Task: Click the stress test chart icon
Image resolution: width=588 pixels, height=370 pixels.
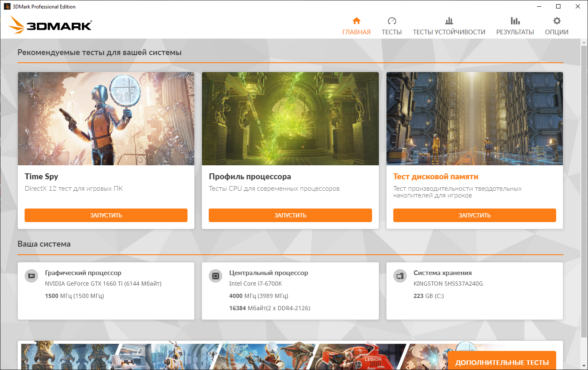Action: click(449, 21)
